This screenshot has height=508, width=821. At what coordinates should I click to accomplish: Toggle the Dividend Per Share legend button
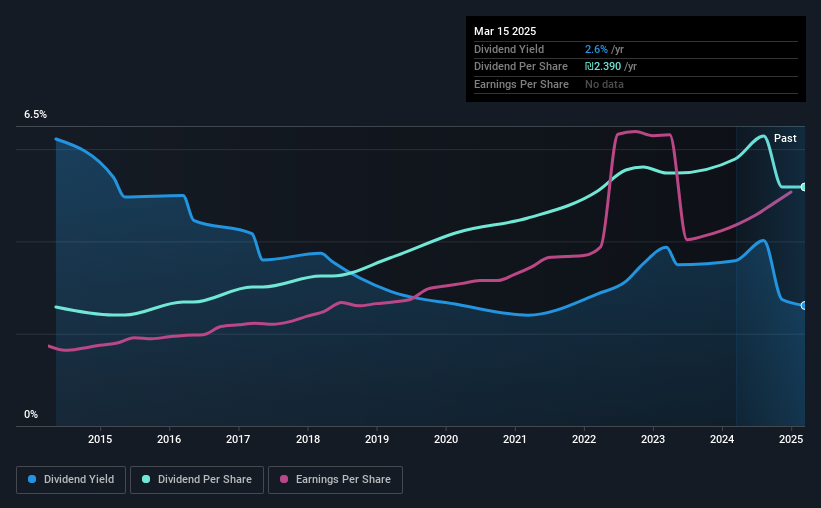[x=197, y=480]
